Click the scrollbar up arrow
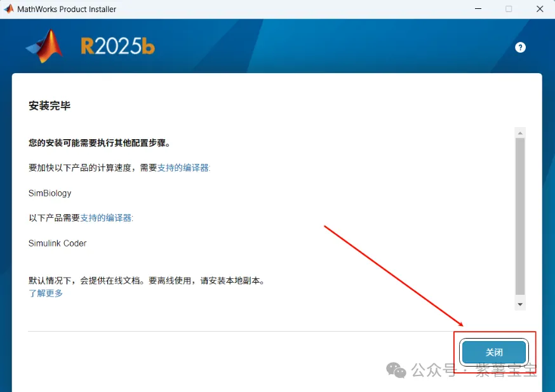 (520, 133)
